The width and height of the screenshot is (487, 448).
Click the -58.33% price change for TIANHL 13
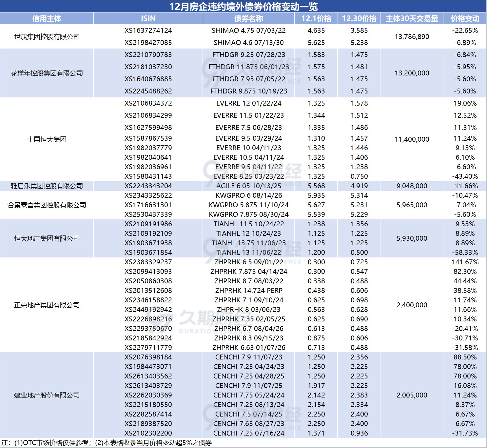[x=465, y=253]
